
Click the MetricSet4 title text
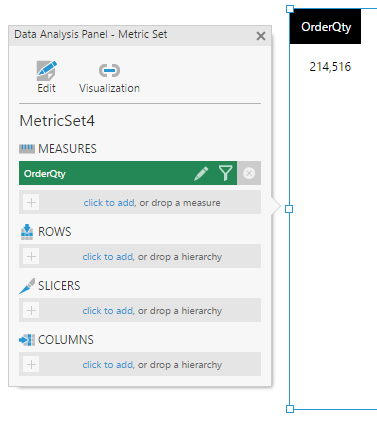click(x=57, y=121)
